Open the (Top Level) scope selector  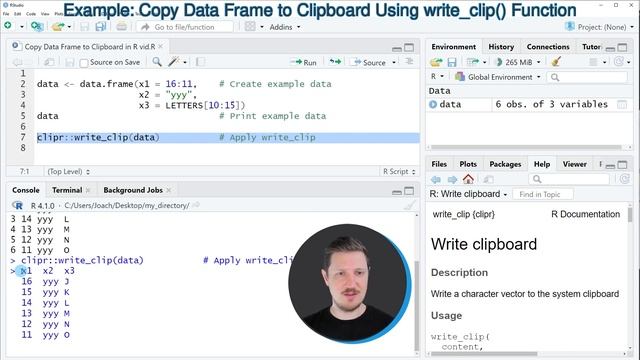(x=69, y=171)
